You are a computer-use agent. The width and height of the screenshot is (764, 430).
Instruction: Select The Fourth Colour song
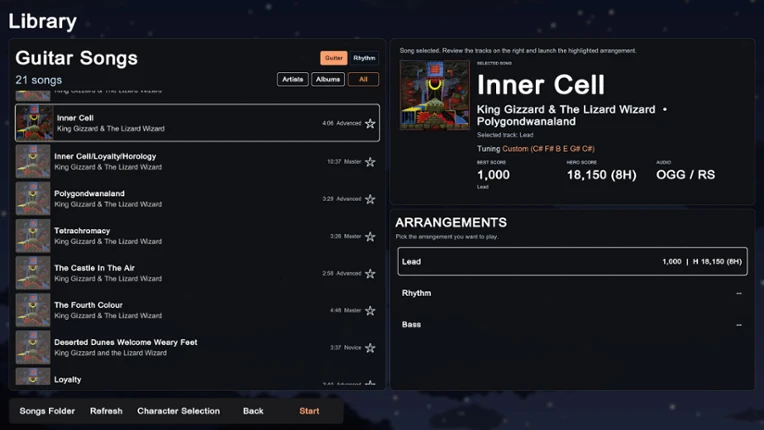197,310
